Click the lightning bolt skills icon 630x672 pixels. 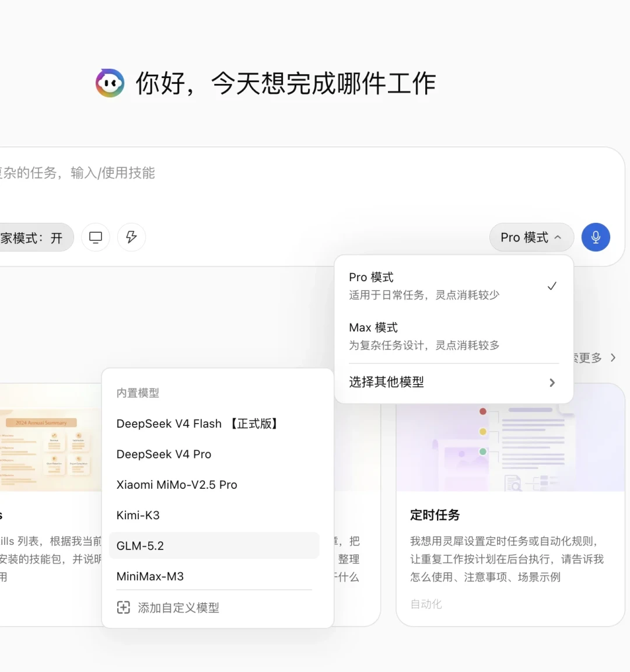tap(131, 237)
